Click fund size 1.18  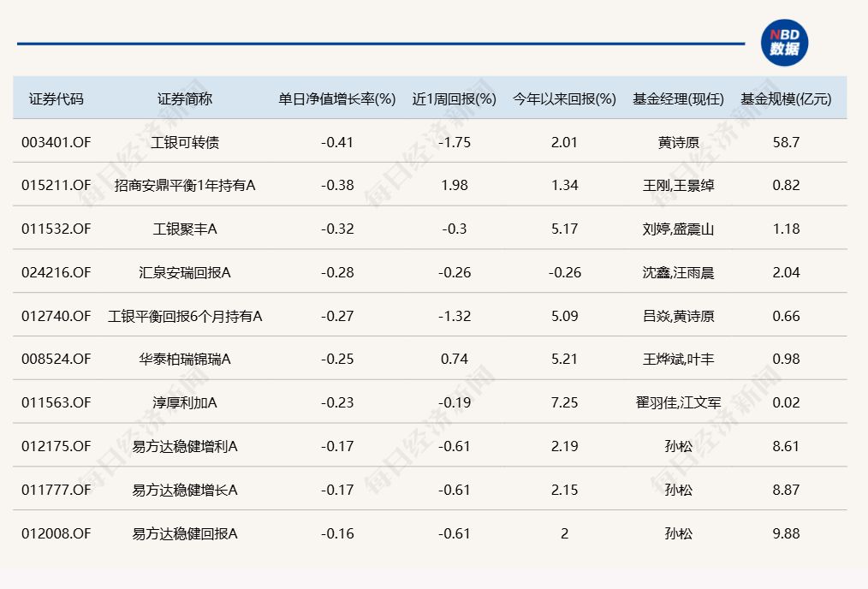click(786, 229)
